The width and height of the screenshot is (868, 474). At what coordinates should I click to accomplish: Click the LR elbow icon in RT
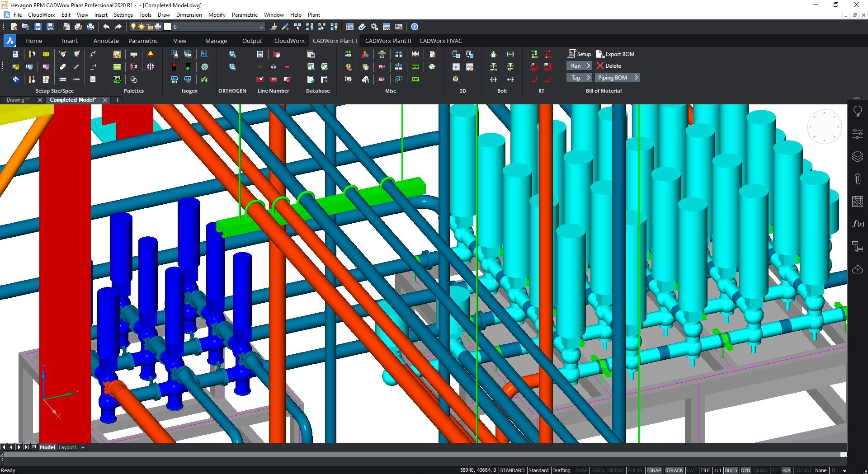(534, 67)
